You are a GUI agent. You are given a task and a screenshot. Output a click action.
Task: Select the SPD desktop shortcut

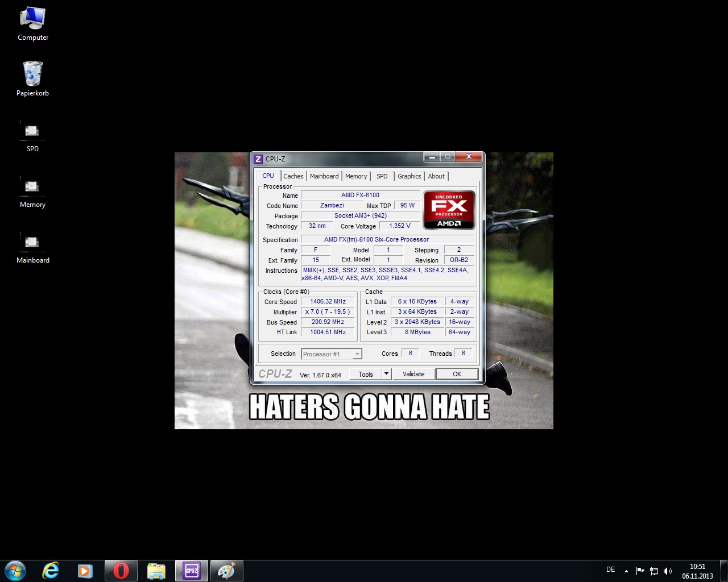click(32, 136)
